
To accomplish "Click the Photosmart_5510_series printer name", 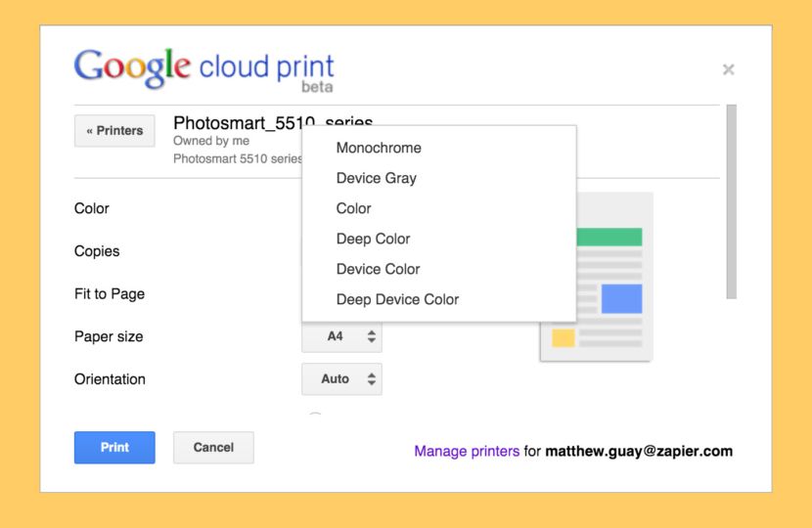I will click(235, 123).
